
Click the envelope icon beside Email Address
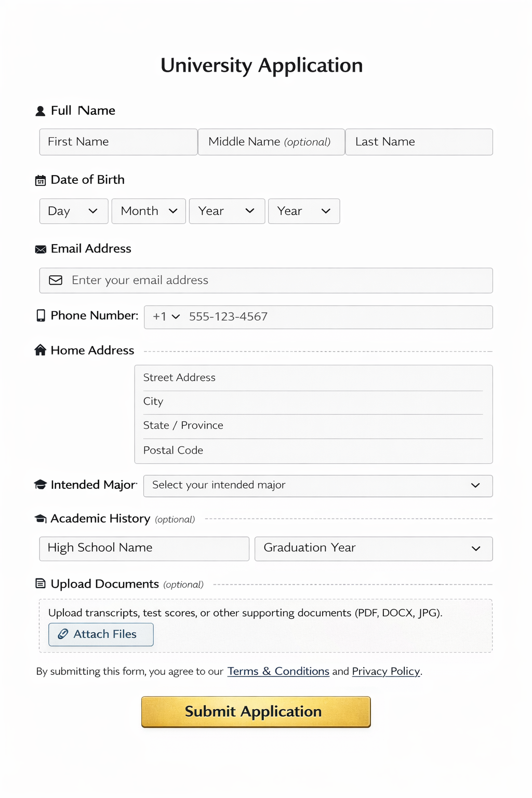[x=41, y=249]
